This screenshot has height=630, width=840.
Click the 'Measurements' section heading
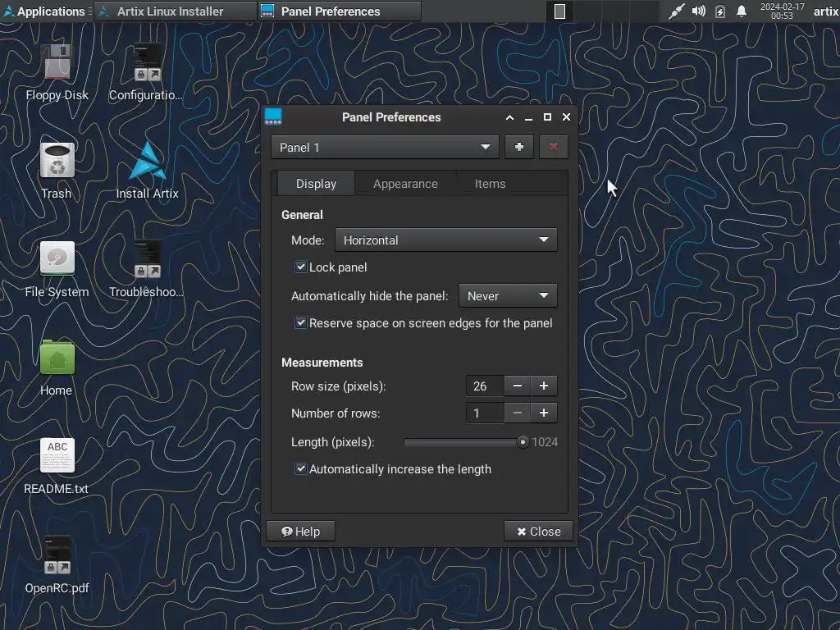tap(322, 363)
